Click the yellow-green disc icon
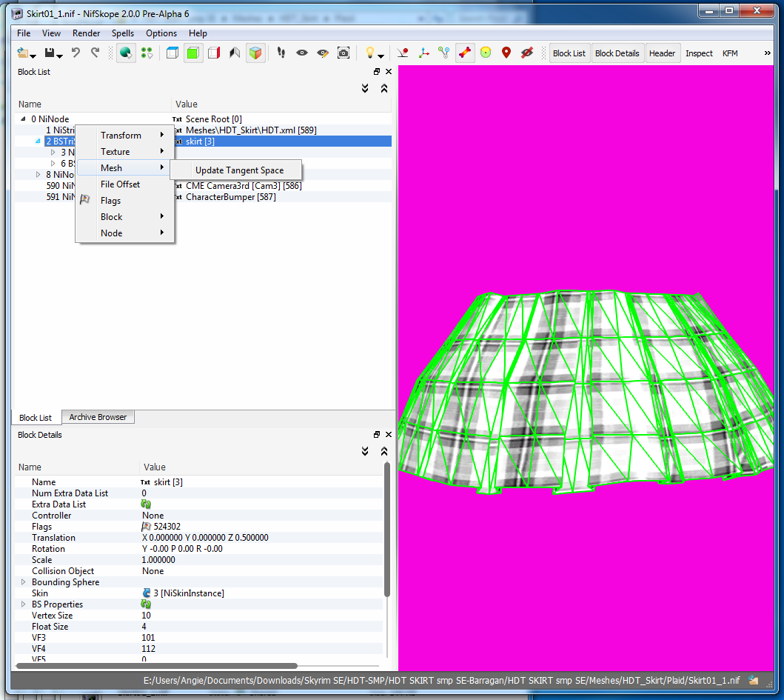The height and width of the screenshot is (700, 784). 486,53
